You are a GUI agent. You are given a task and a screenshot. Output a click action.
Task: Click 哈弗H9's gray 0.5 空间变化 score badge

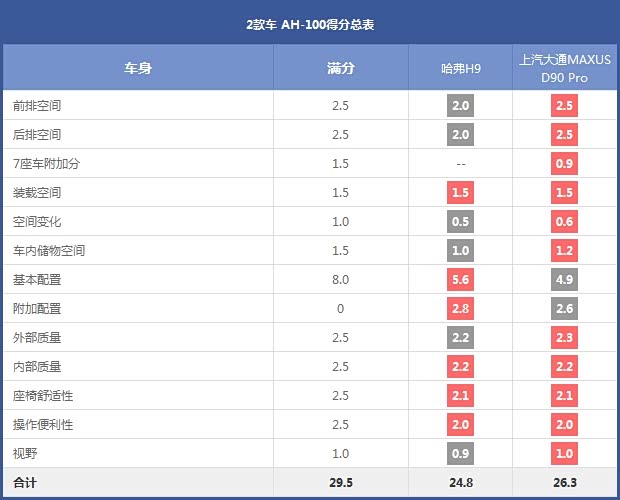tap(461, 222)
